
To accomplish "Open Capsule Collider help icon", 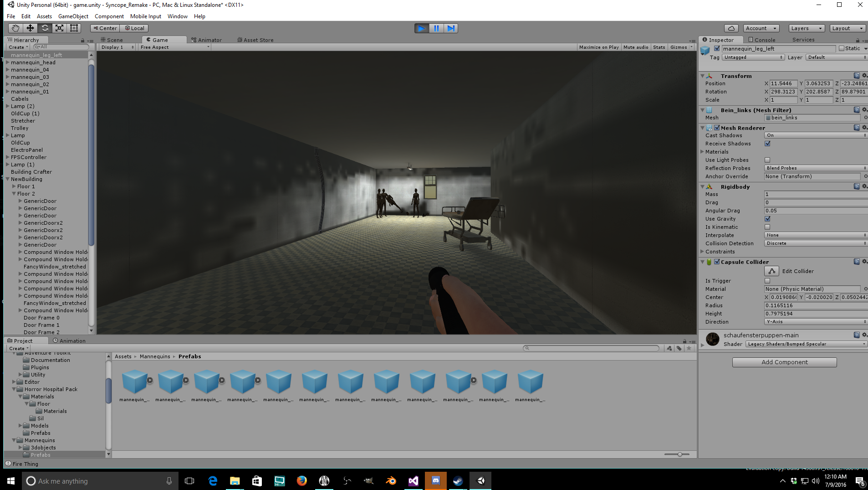I will [x=857, y=262].
